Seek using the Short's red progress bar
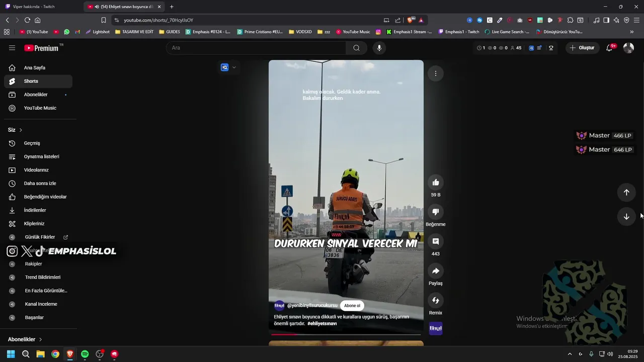The width and height of the screenshot is (644, 362). (x=346, y=334)
